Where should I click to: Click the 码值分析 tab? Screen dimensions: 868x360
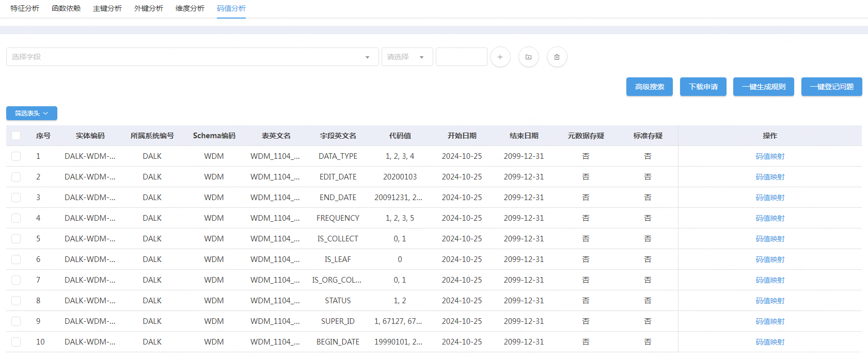pos(231,8)
